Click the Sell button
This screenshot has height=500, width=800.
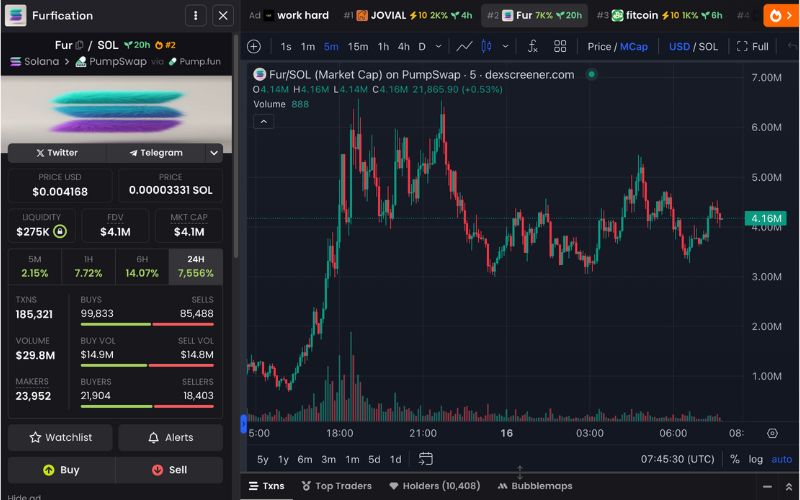[169, 470]
